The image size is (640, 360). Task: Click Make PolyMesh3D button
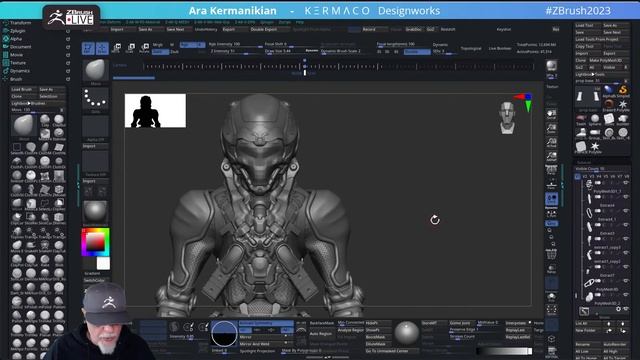609,60
